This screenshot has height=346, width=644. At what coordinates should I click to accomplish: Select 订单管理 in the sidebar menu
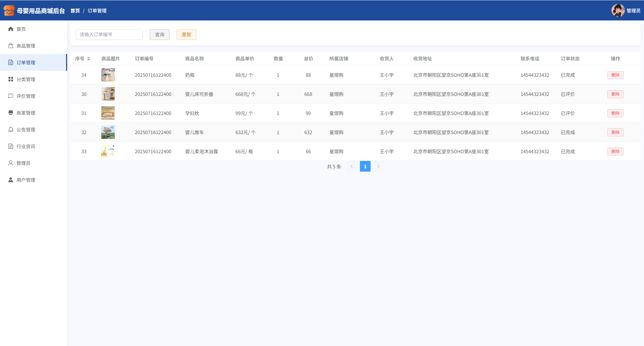coord(26,63)
